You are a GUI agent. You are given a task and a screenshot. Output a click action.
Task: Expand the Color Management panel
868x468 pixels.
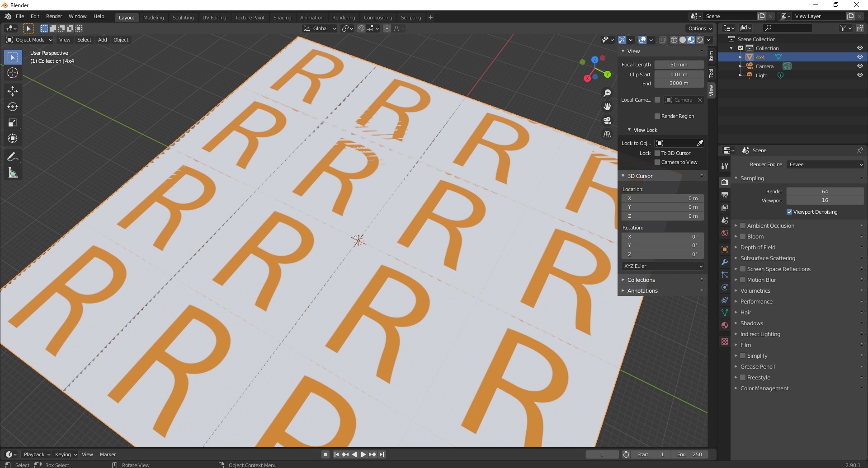pyautogui.click(x=764, y=388)
